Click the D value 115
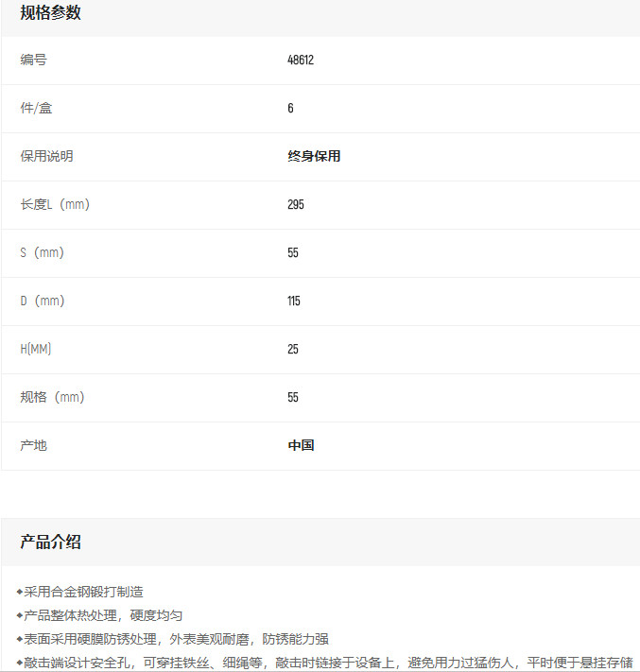This screenshot has width=640, height=672. tap(294, 301)
